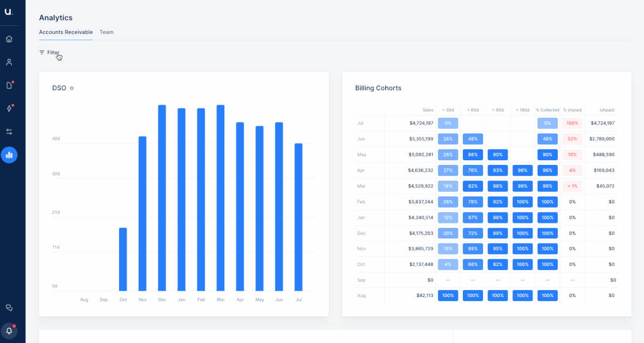Click the < 180d column header
644x343 pixels.
coord(523,110)
